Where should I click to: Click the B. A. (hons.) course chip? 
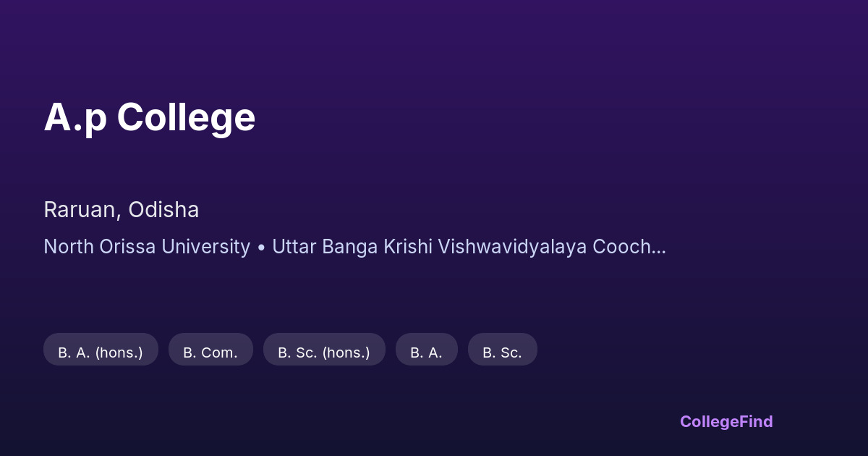tap(101, 352)
